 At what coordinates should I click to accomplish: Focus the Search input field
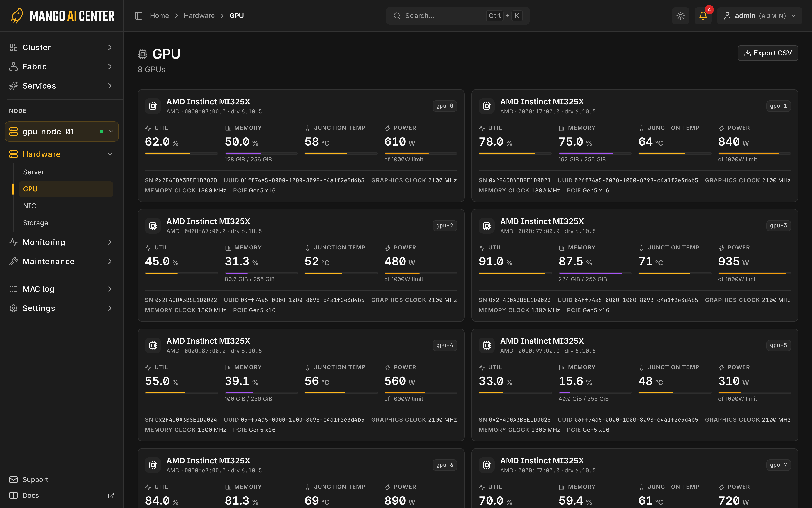tap(458, 16)
